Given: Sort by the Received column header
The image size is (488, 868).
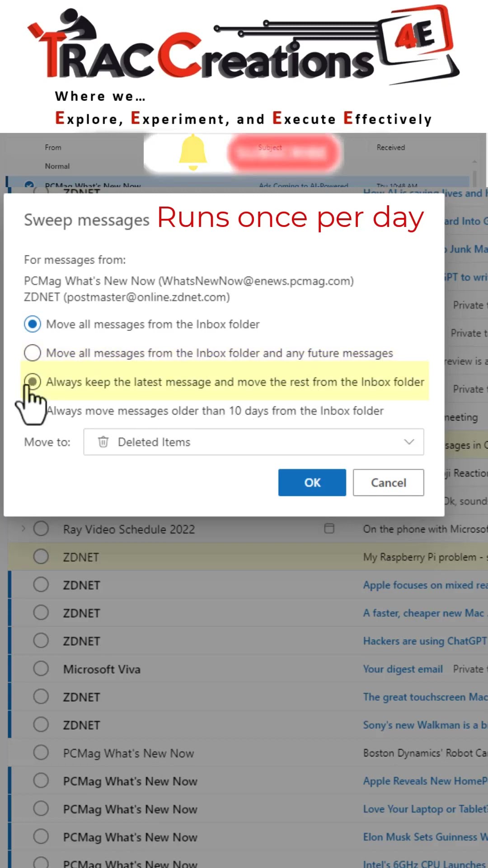Looking at the screenshot, I should (391, 147).
